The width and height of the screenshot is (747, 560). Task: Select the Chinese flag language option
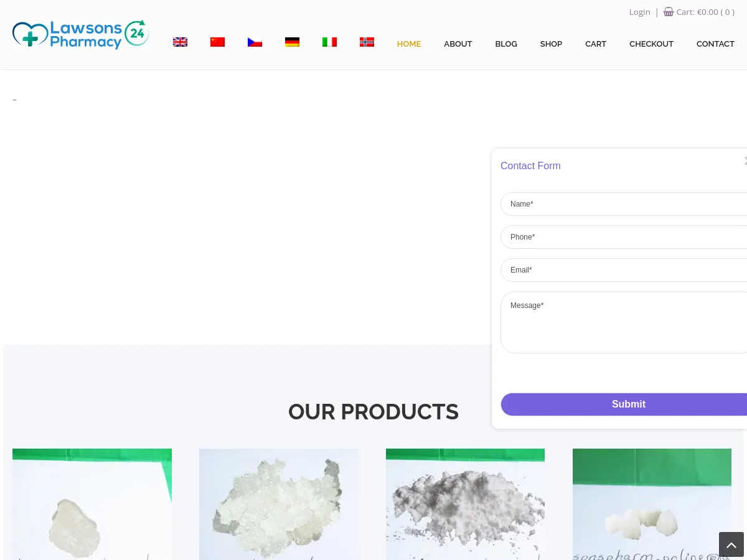point(217,42)
